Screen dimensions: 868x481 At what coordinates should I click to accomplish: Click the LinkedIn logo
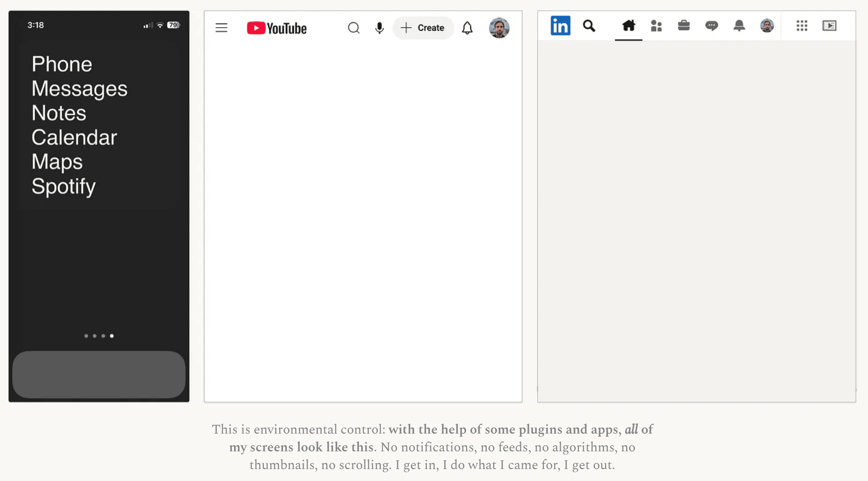[x=560, y=26]
